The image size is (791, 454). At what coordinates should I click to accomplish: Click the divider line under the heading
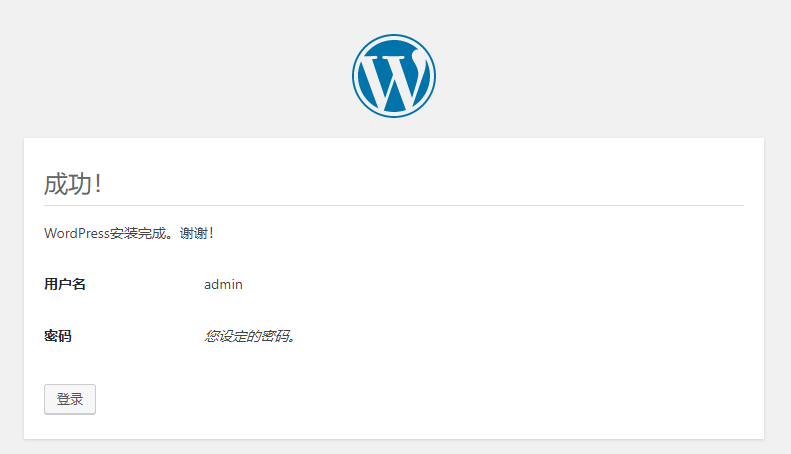[x=394, y=205]
